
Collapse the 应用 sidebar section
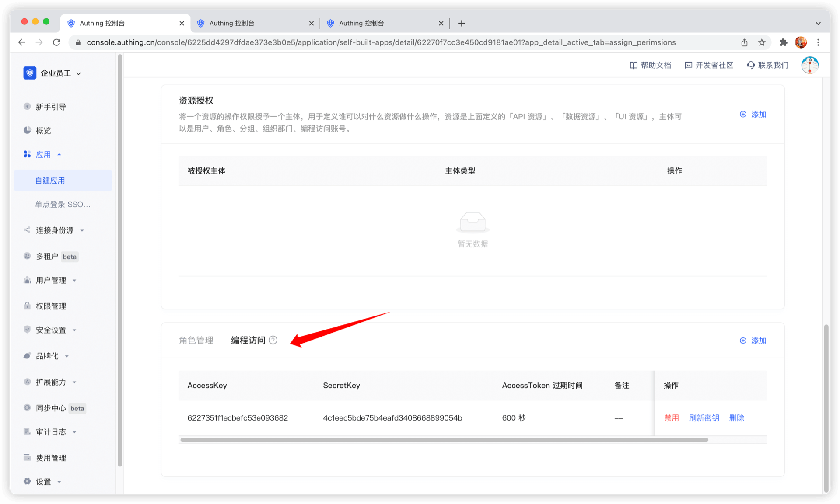(44, 154)
